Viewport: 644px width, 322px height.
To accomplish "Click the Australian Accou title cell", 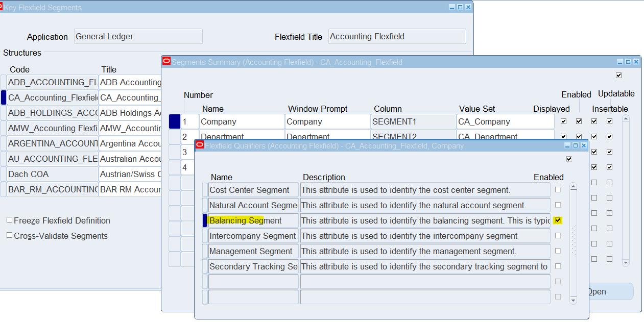I will [130, 159].
